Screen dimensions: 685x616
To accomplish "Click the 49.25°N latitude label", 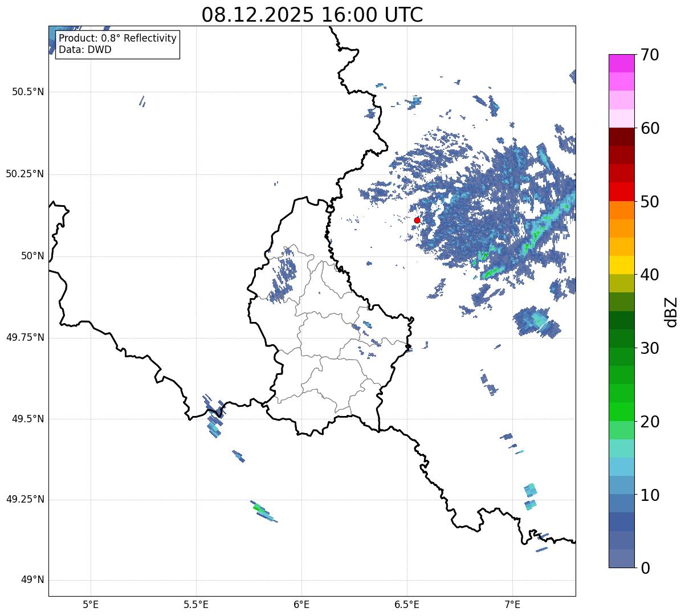I will pos(25,499).
